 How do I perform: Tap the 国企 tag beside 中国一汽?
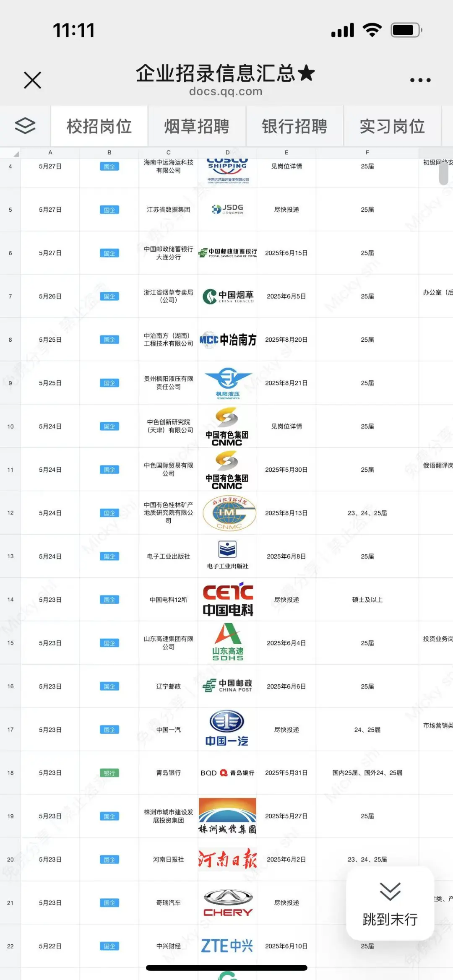[x=109, y=730]
